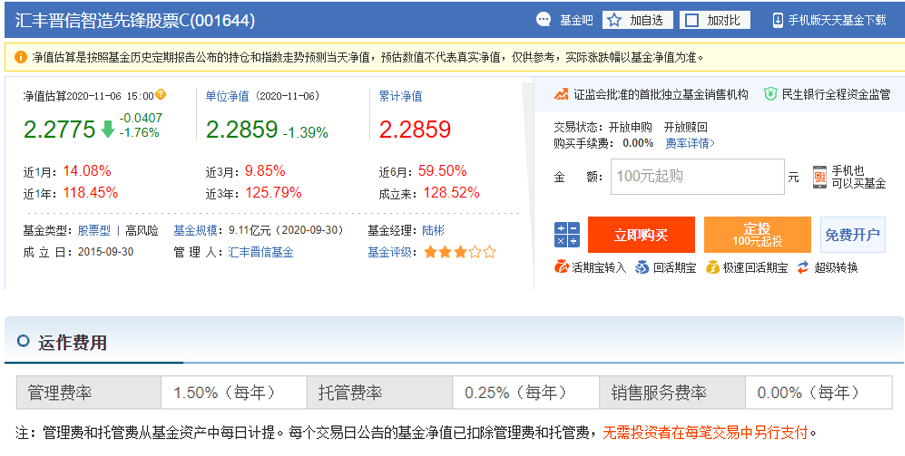Click the green shield icon for 民生银行
The image size is (905, 456).
[x=770, y=94]
